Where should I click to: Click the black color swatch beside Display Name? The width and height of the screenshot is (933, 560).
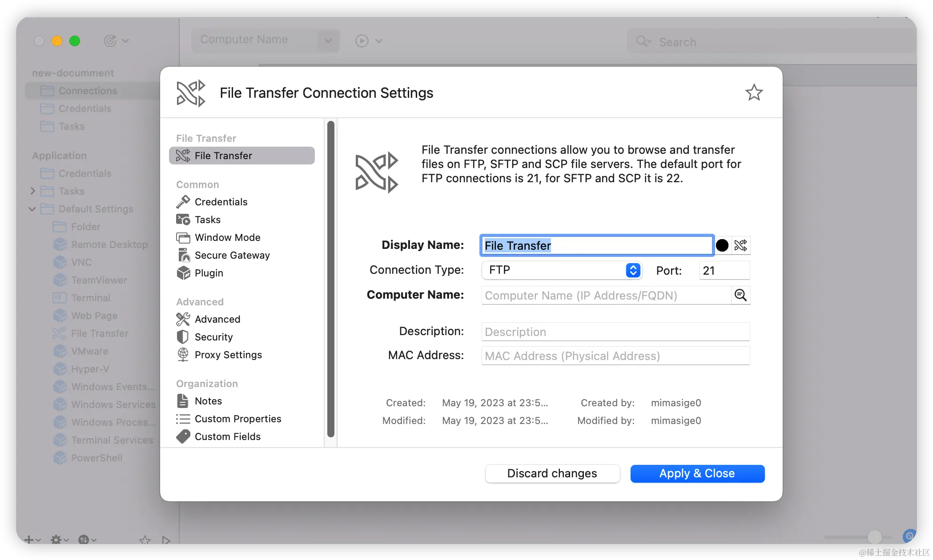pos(722,245)
